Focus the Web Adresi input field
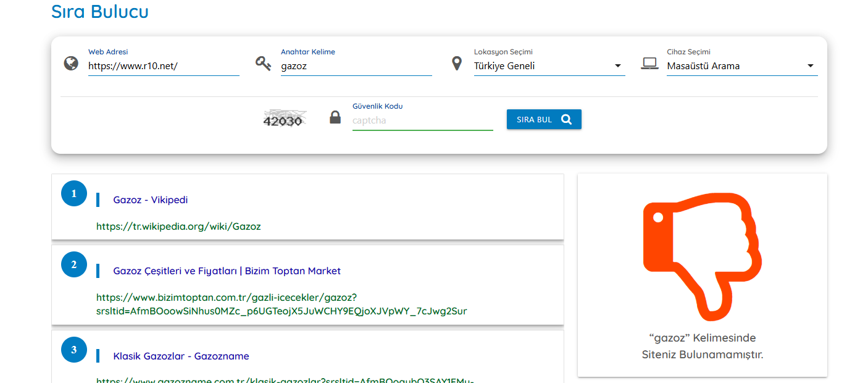The width and height of the screenshot is (868, 383). coord(164,66)
